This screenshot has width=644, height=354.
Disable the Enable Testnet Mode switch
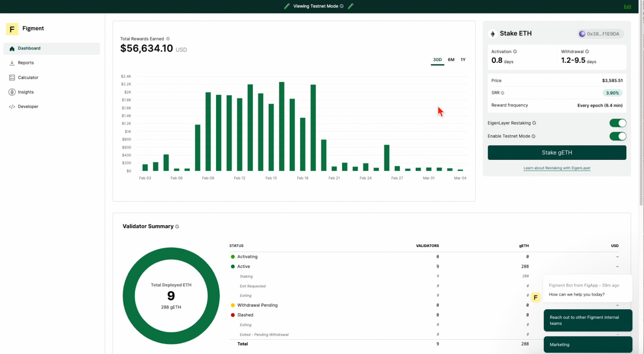pos(617,136)
